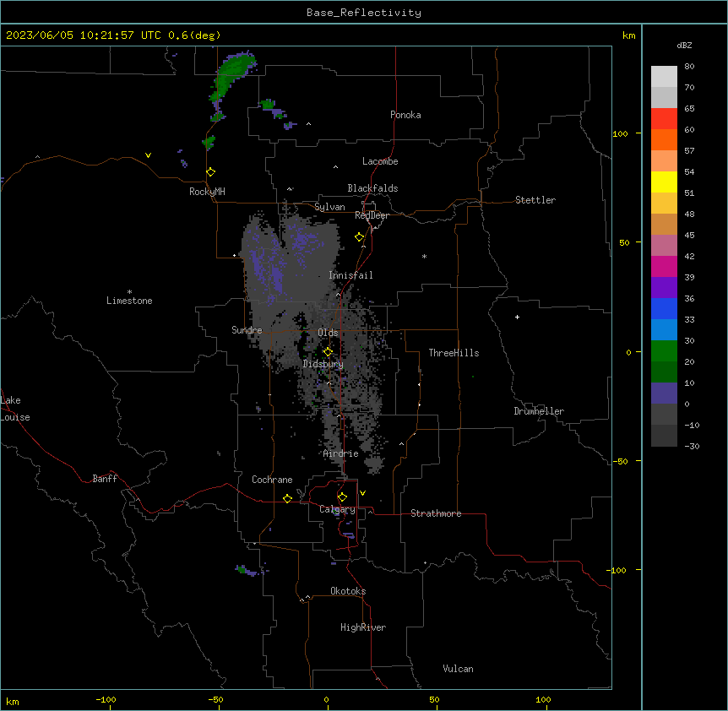Select the Cochrane label
Screen dimensions: 728x711
coord(272,480)
